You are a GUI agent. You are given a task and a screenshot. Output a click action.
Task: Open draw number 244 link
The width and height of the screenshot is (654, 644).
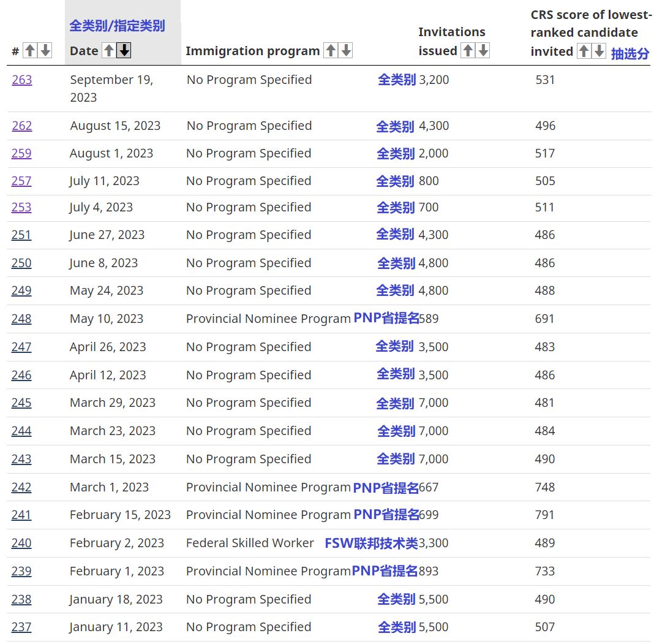coord(21,431)
